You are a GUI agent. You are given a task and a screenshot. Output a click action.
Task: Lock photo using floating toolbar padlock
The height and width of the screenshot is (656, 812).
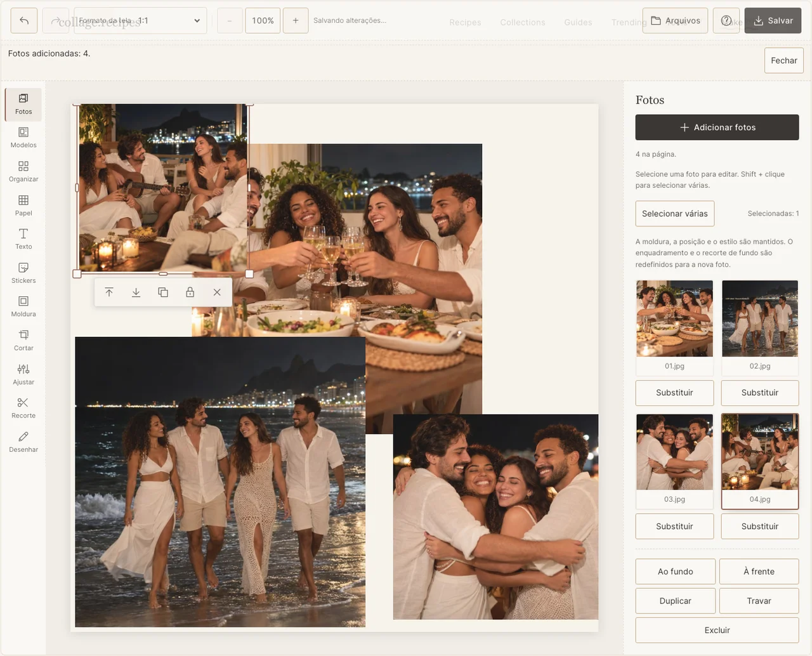point(190,292)
